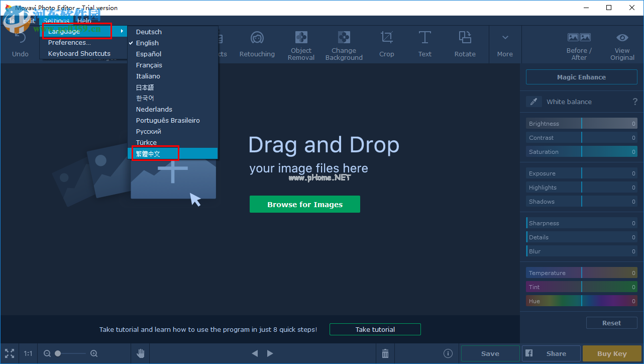Screen dimensions: 644x364
Task: Choose Português Brasileiro language
Action: (x=173, y=120)
